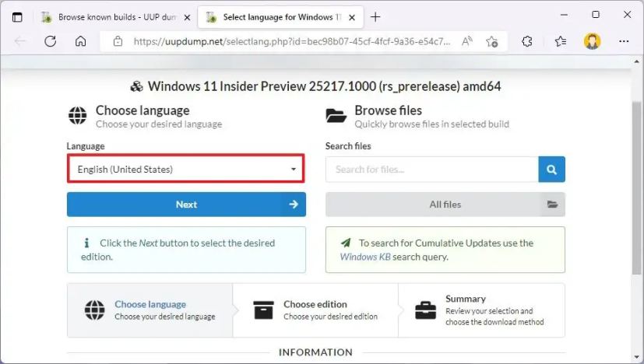The image size is (644, 364).
Task: Click the page vertical scrollbar thumb
Action: coord(636,187)
